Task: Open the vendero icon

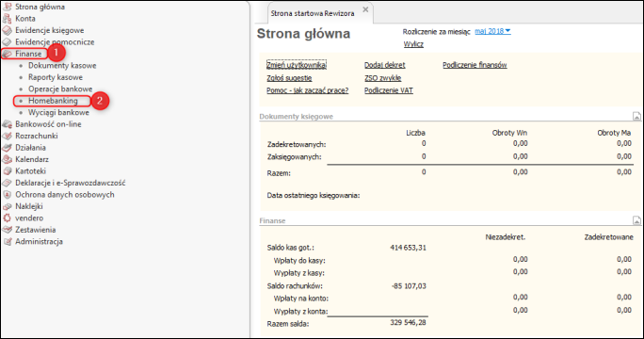Action: (x=7, y=218)
